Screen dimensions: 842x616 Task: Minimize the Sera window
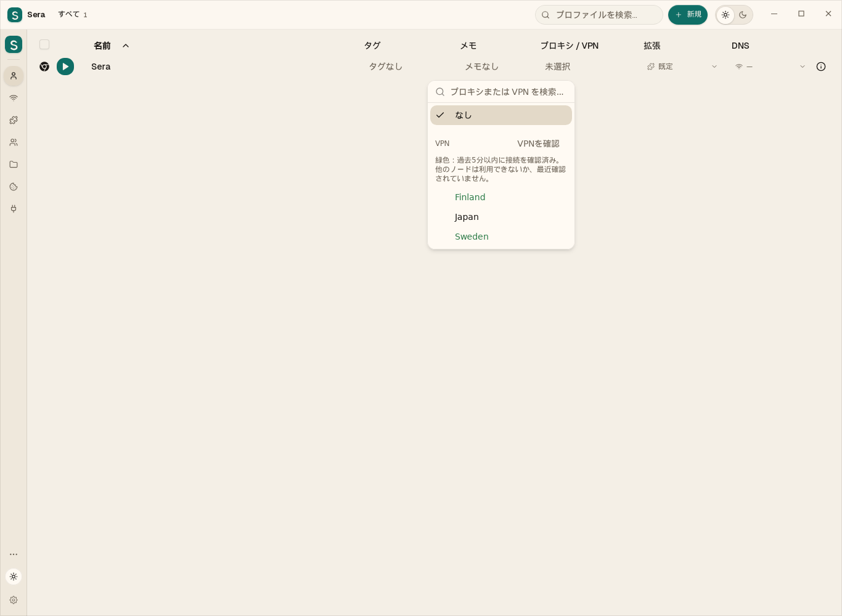(x=774, y=14)
